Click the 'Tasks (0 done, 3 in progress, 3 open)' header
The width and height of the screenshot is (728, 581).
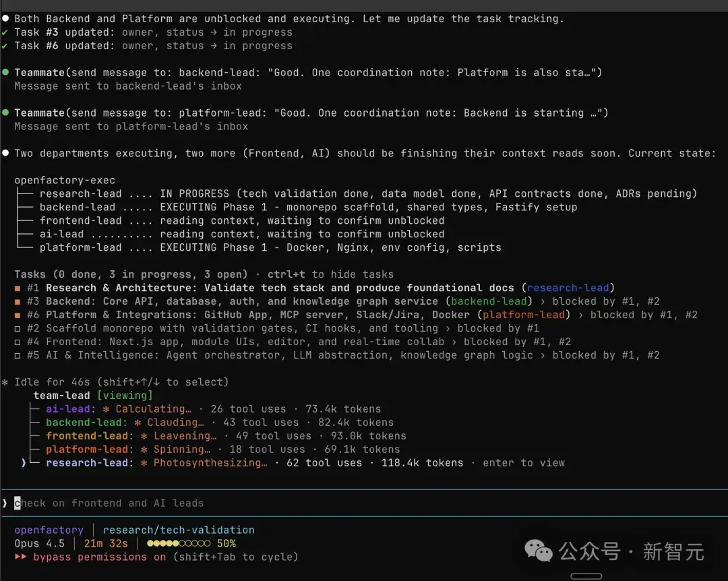[131, 274]
